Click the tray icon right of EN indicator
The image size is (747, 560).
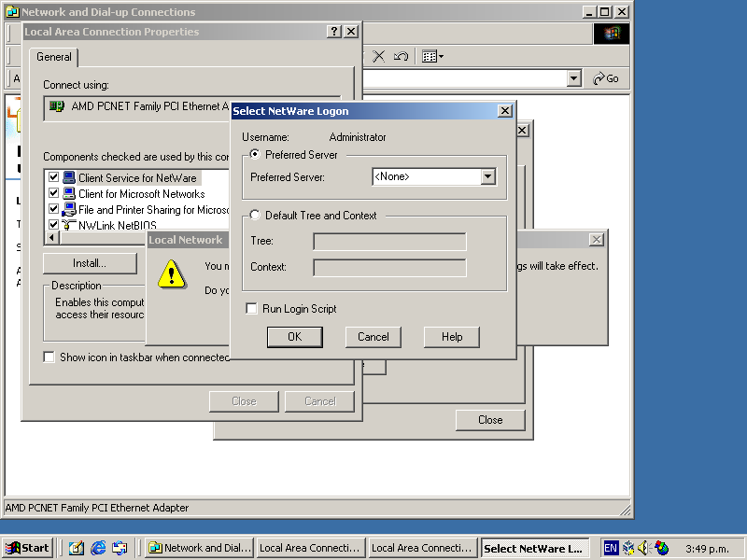click(x=628, y=548)
